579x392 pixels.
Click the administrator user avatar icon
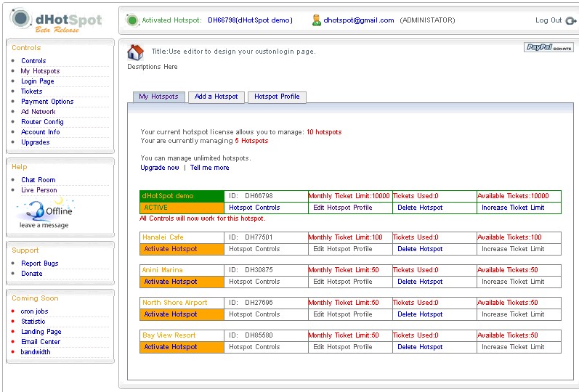(317, 20)
